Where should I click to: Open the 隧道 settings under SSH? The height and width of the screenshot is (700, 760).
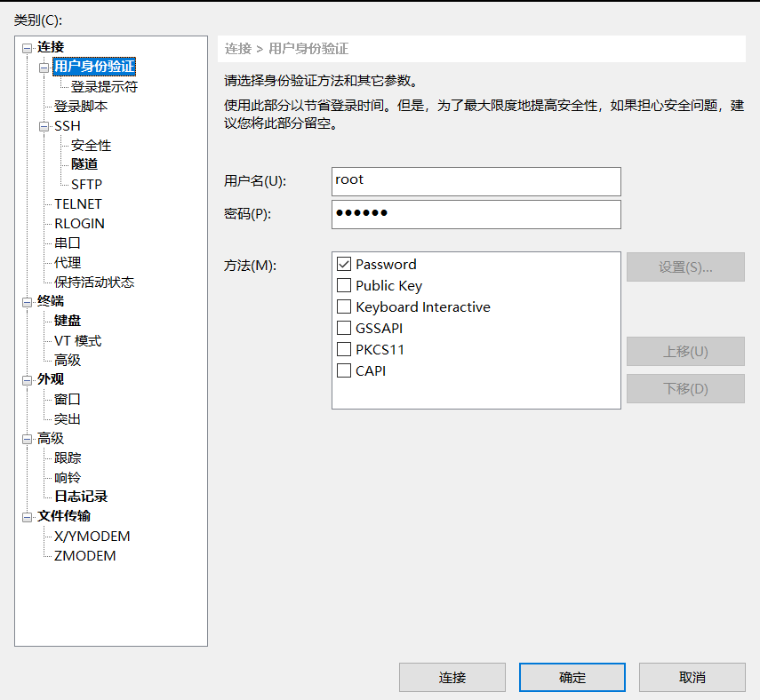point(85,164)
